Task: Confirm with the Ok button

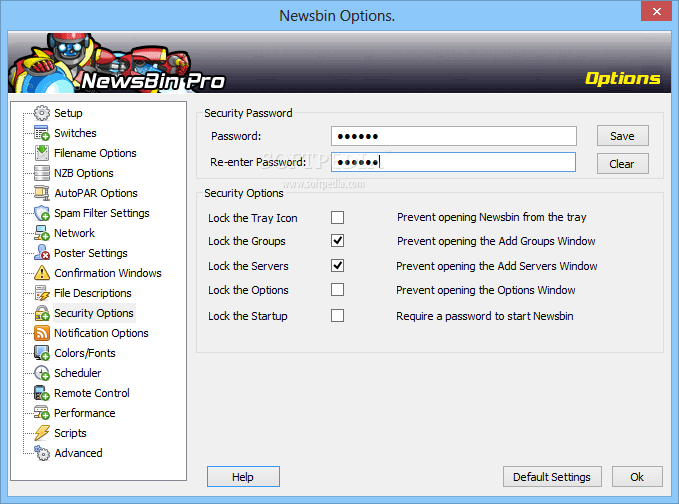Action: pyautogui.click(x=637, y=477)
